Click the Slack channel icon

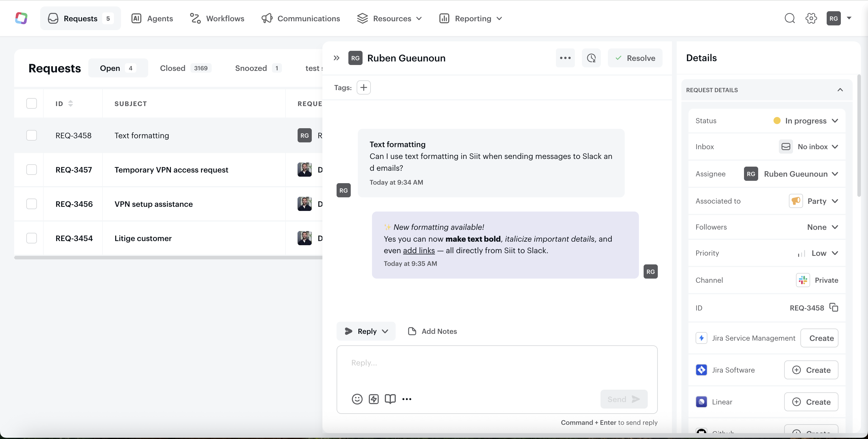tap(803, 280)
